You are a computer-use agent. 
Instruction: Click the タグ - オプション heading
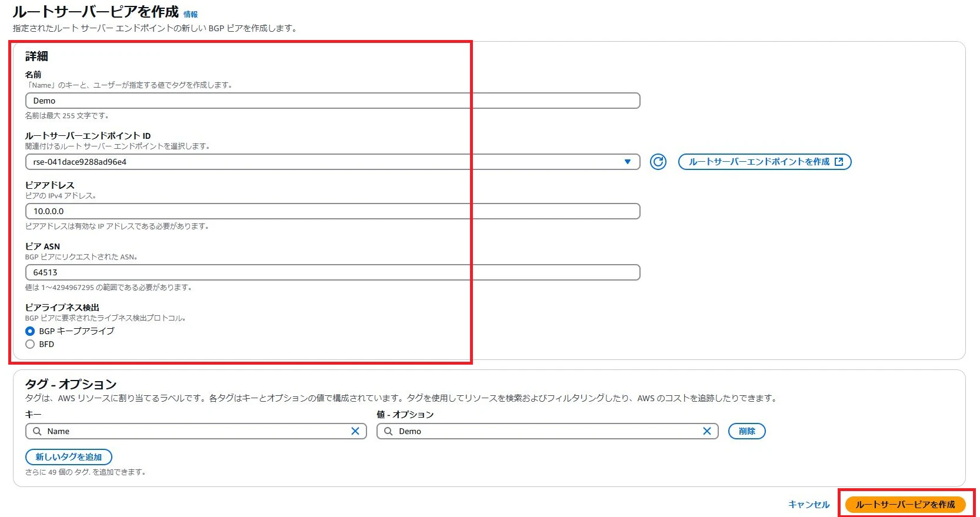click(71, 384)
